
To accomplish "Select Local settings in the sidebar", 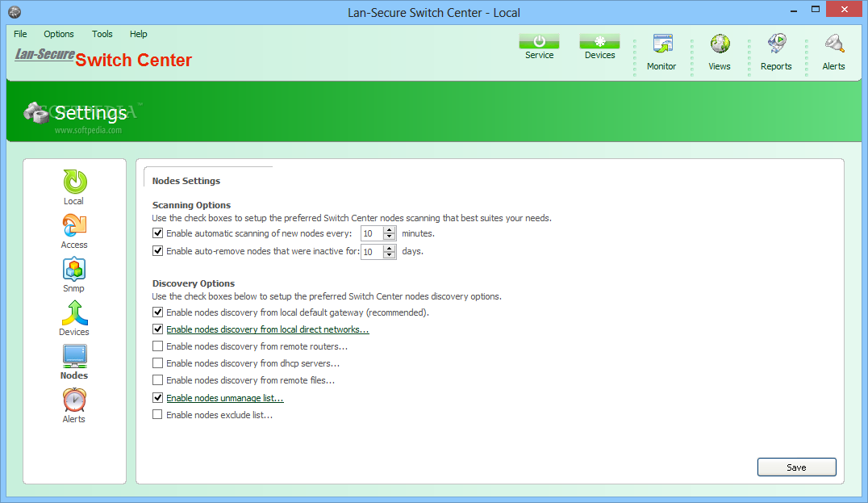I will point(73,188).
